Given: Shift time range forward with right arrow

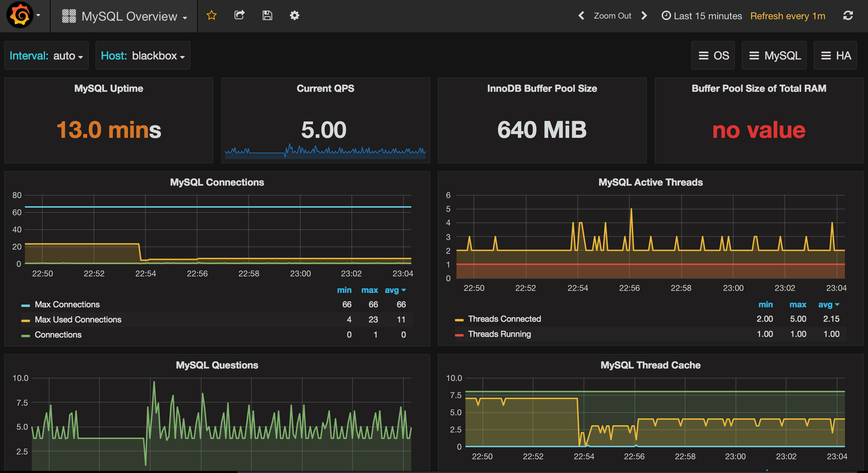Looking at the screenshot, I should (644, 15).
